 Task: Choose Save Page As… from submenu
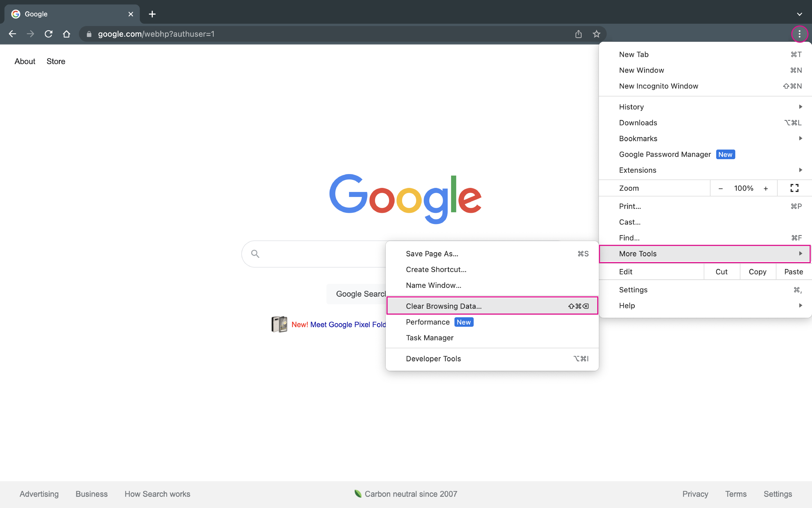pyautogui.click(x=492, y=254)
